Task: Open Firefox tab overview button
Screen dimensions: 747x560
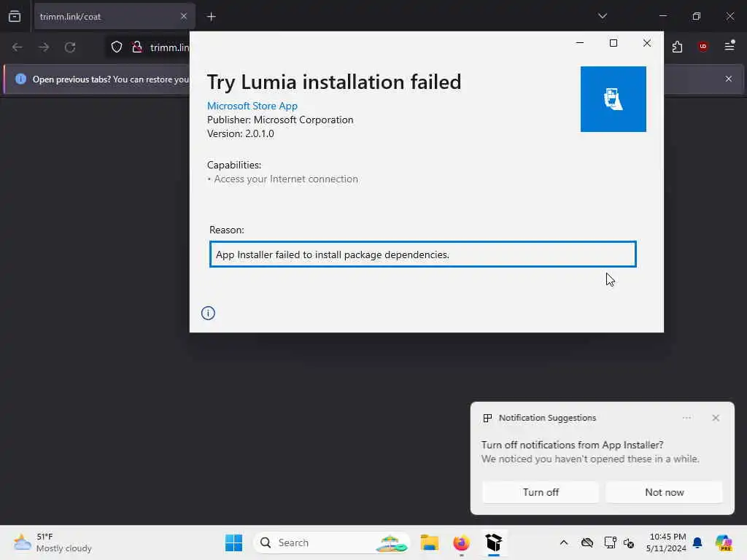Action: point(15,16)
